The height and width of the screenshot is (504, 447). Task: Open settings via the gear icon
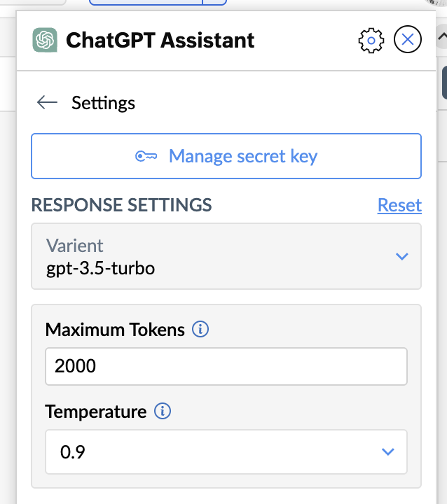pyautogui.click(x=371, y=41)
